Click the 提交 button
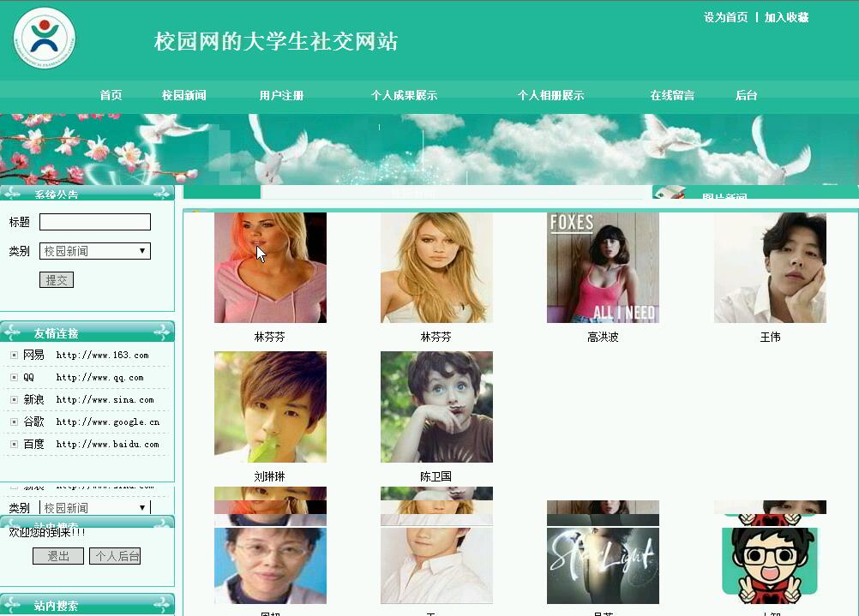 tap(57, 280)
